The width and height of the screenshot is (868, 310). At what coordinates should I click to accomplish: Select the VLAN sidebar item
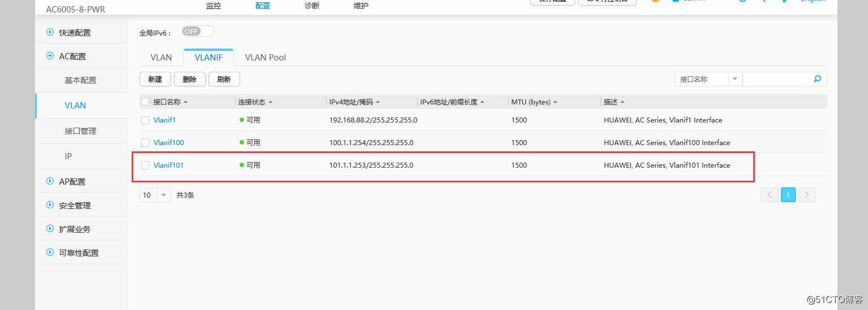[x=76, y=105]
